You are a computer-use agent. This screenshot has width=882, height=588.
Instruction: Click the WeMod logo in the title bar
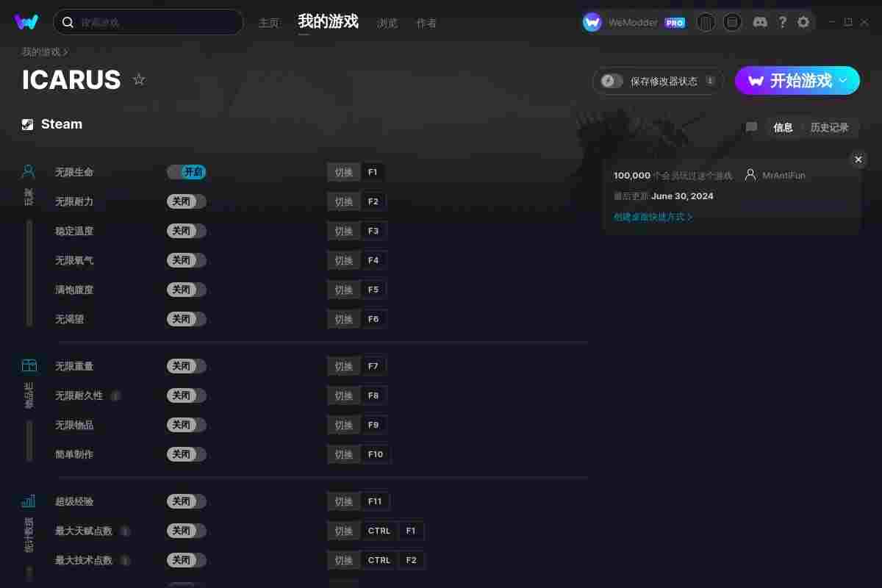point(26,22)
